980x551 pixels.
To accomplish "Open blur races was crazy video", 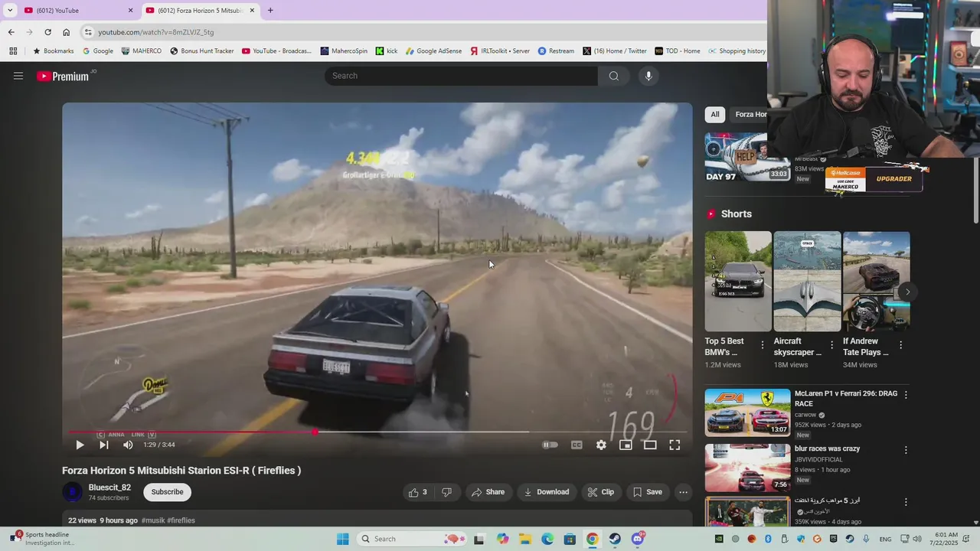I will click(x=747, y=468).
